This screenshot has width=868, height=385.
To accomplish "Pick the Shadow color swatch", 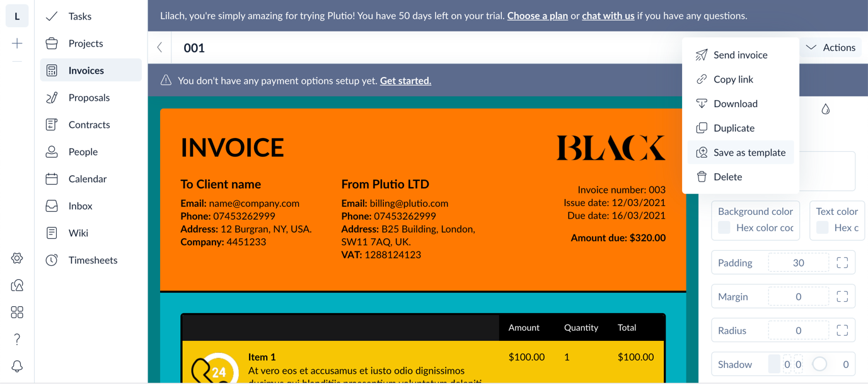I will (774, 364).
